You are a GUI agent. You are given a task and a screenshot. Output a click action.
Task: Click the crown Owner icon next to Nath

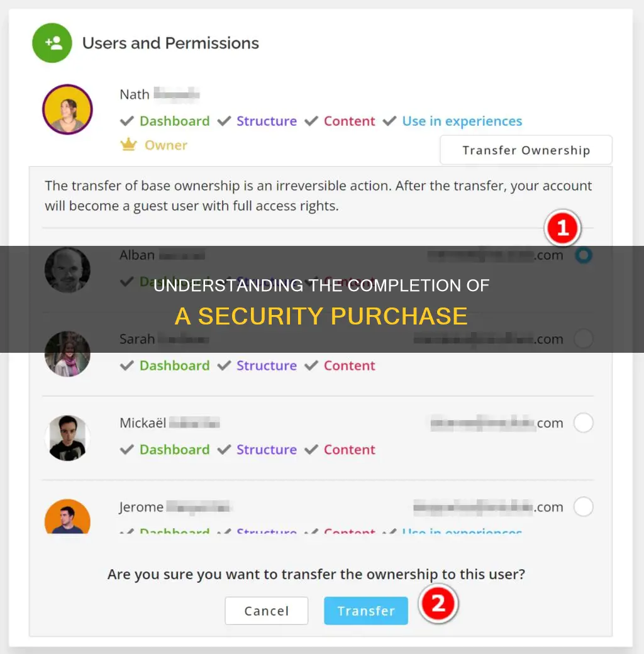point(128,145)
